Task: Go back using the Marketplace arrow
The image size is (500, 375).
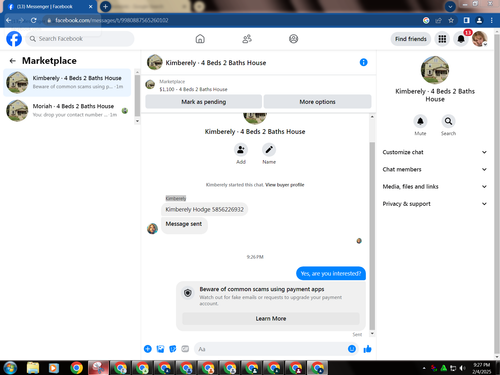Action: (x=13, y=61)
